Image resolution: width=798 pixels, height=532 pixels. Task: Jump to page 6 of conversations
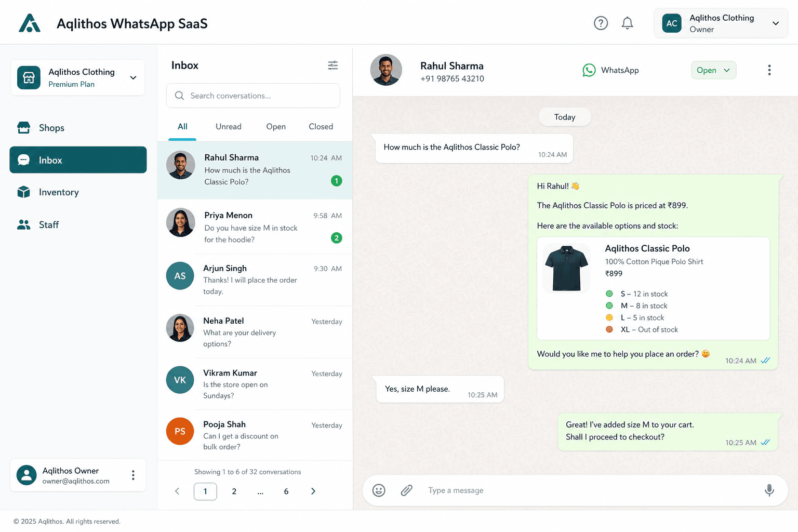point(286,491)
